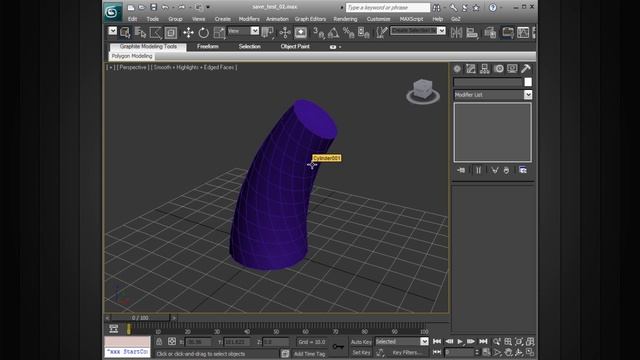Open the Manage Layers icon
The height and width of the screenshot is (360, 640).
[x=490, y=32]
